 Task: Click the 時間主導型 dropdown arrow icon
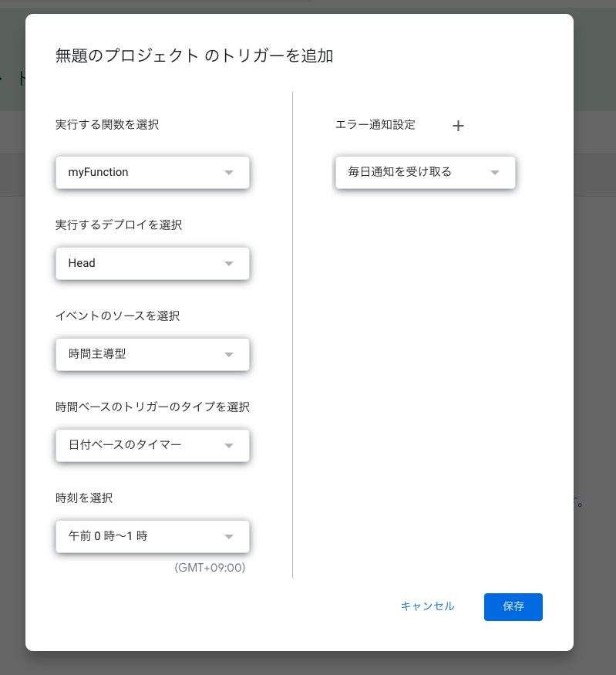229,354
